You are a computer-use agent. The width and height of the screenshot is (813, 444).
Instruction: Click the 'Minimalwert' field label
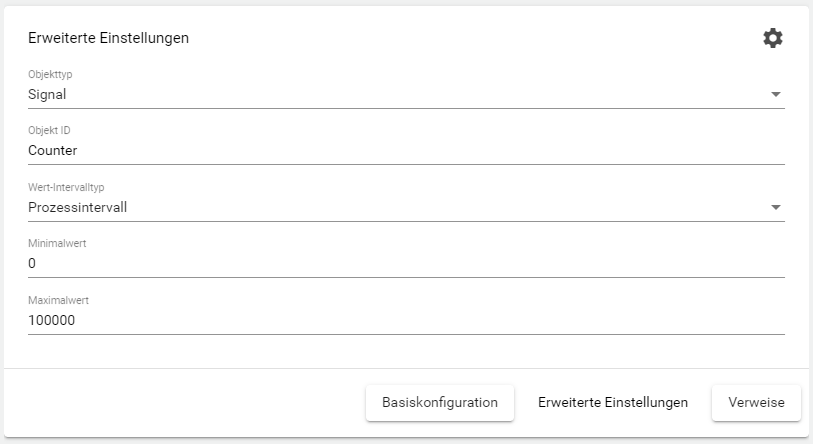(57, 243)
